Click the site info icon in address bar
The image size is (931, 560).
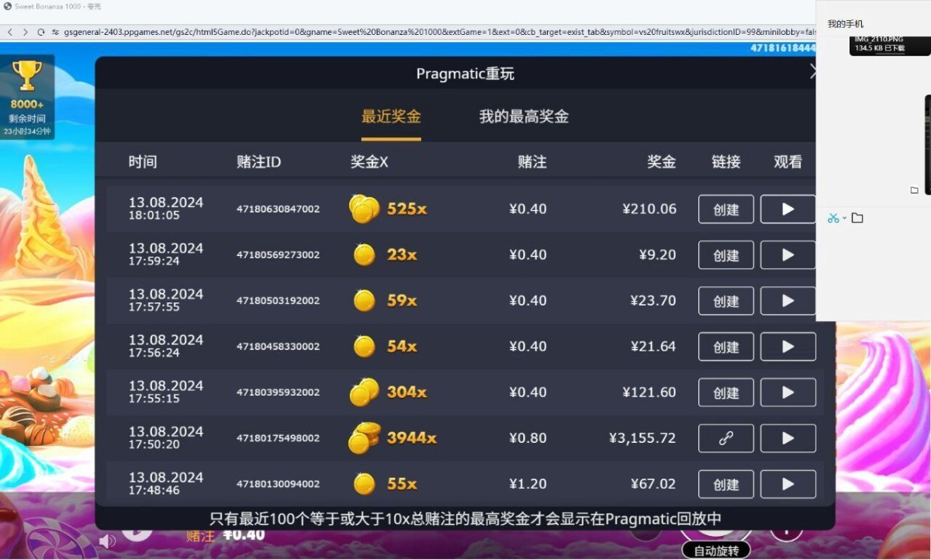56,32
